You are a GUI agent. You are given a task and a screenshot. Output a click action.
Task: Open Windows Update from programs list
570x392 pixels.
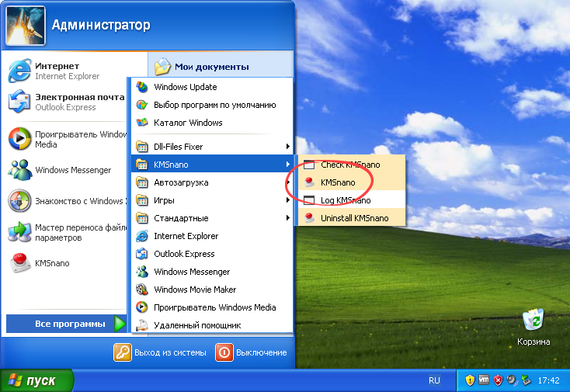tap(185, 87)
